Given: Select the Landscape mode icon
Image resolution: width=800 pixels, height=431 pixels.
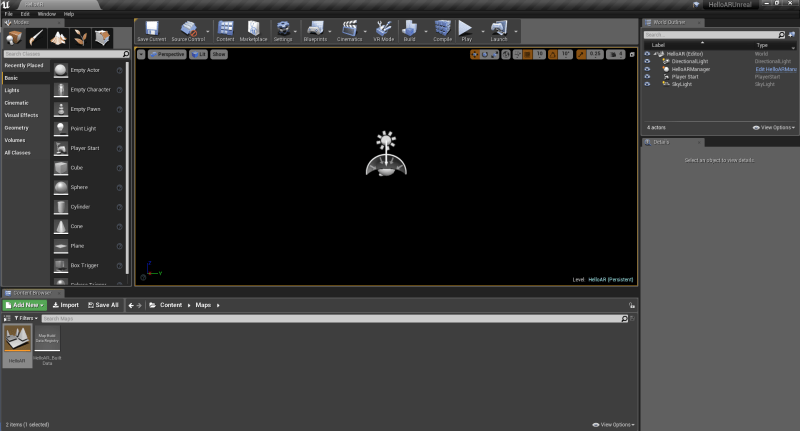Looking at the screenshot, I should pyautogui.click(x=58, y=38).
